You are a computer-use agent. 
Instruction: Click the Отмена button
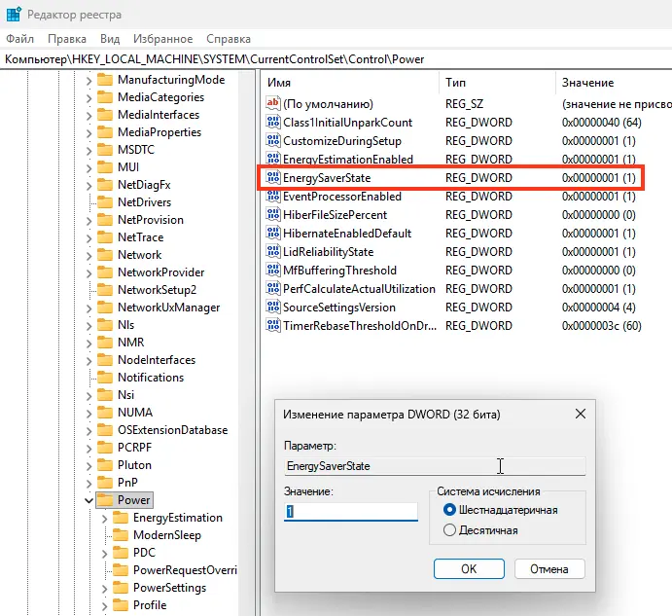tap(548, 568)
